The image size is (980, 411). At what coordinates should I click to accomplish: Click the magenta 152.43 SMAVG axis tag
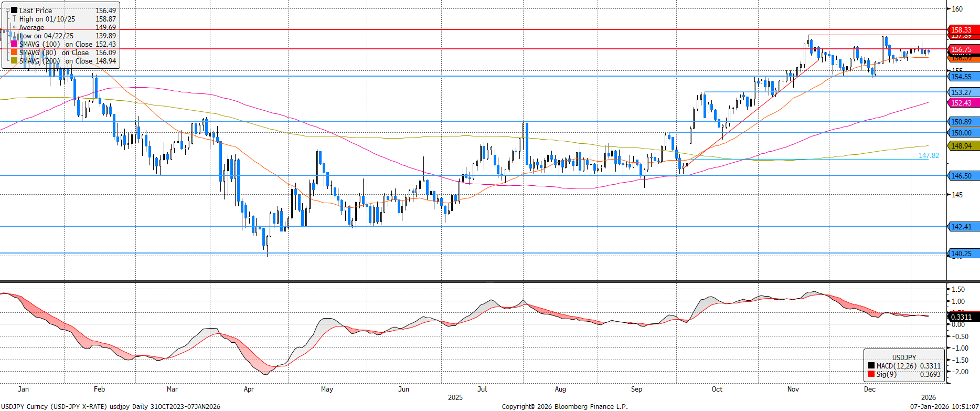(962, 103)
